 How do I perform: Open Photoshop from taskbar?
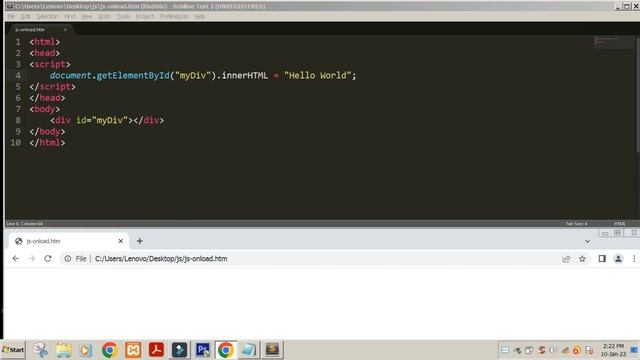click(202, 350)
